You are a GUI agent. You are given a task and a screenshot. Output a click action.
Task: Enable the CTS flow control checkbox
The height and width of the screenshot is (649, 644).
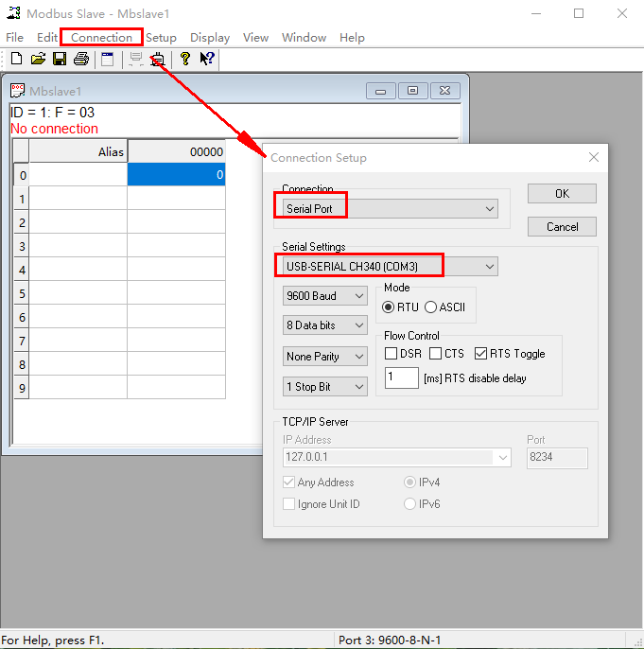(435, 354)
